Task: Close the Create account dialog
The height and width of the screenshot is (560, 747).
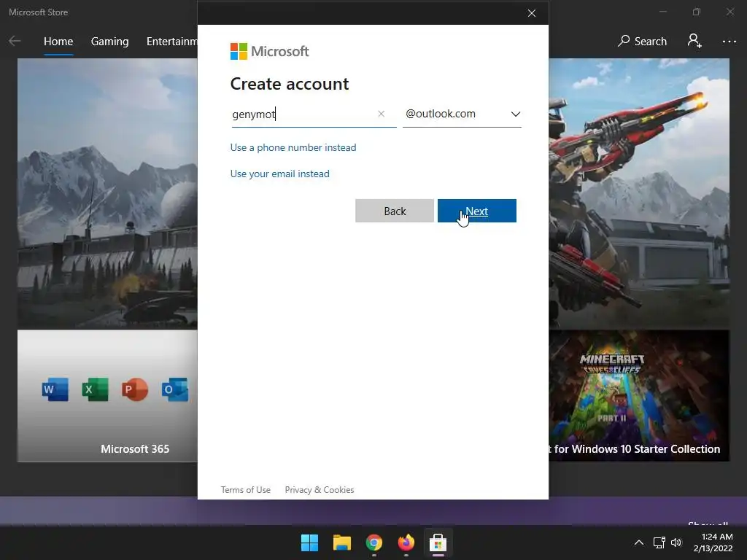Action: click(x=532, y=13)
